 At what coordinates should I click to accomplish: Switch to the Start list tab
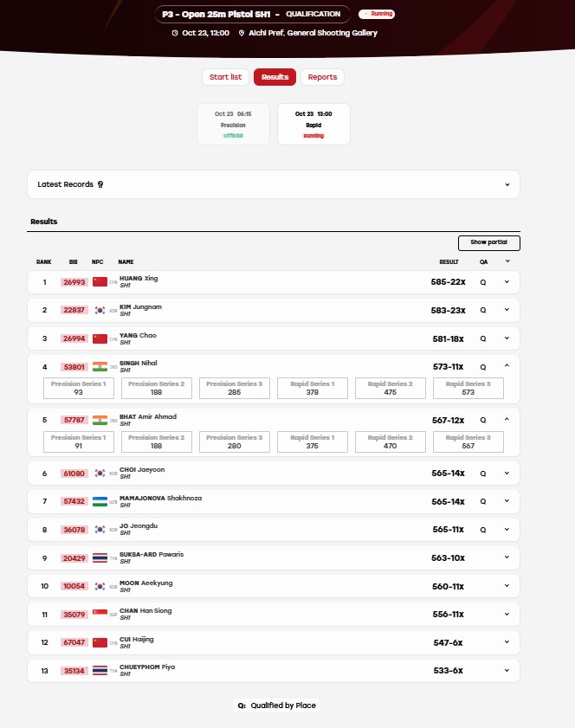[225, 77]
